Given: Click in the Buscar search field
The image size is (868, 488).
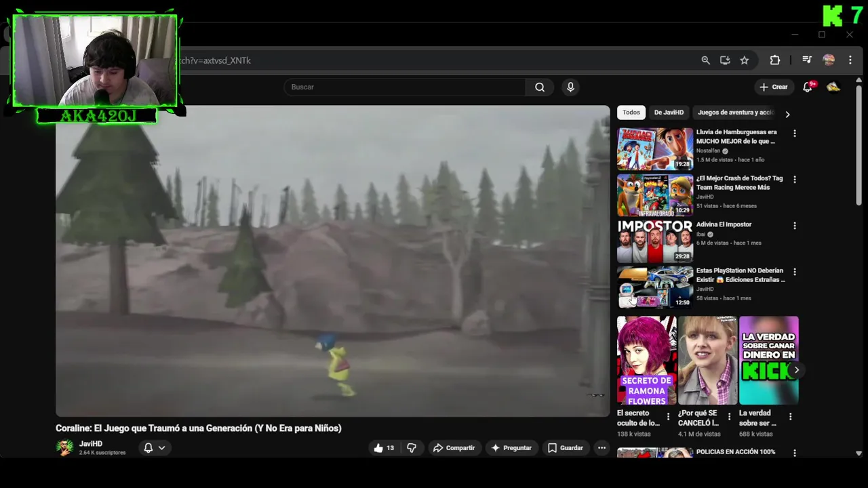Looking at the screenshot, I should [405, 87].
